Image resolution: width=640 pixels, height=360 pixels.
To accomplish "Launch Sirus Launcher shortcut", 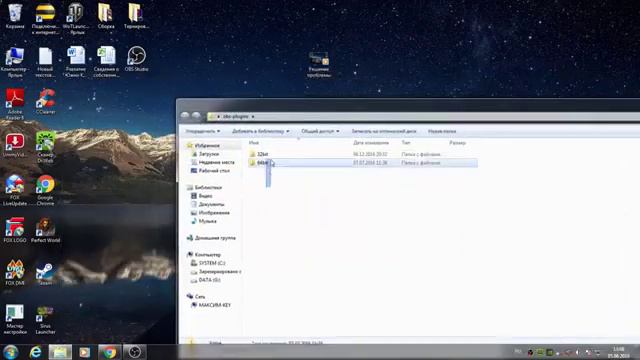I will (x=45, y=319).
